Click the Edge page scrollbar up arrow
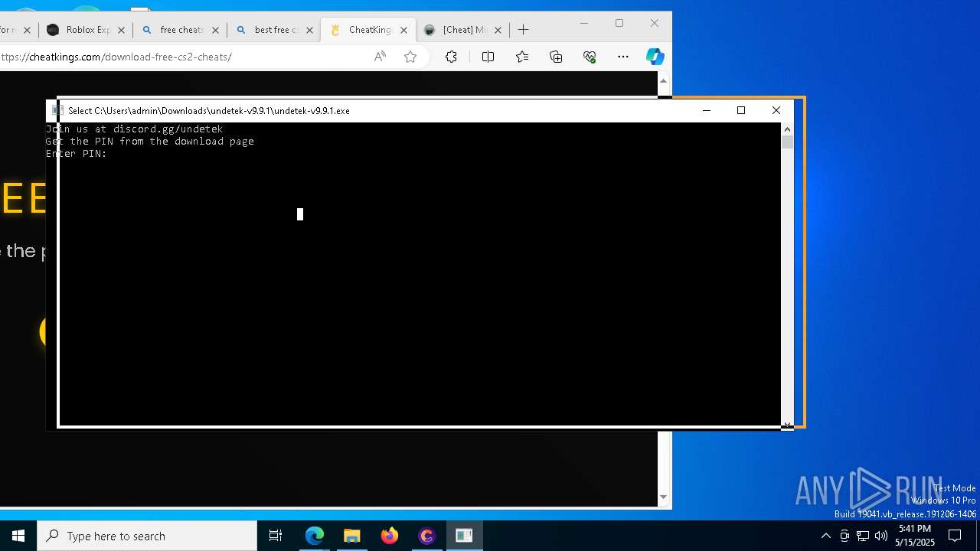The height and width of the screenshot is (551, 980). coord(664,80)
